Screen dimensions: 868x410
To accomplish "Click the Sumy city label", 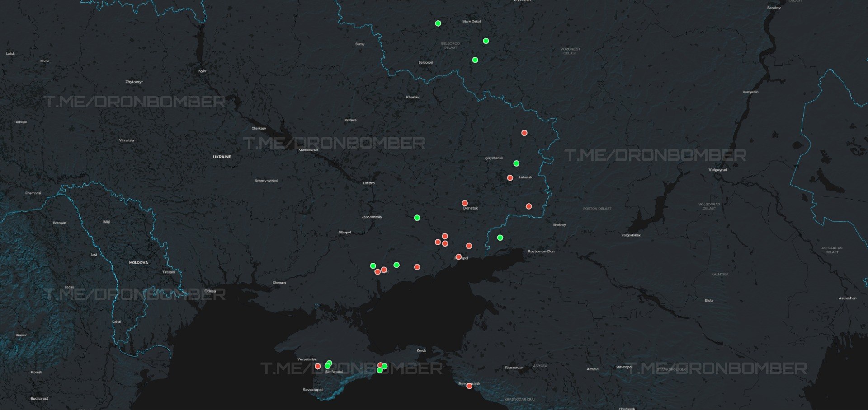I will (360, 44).
